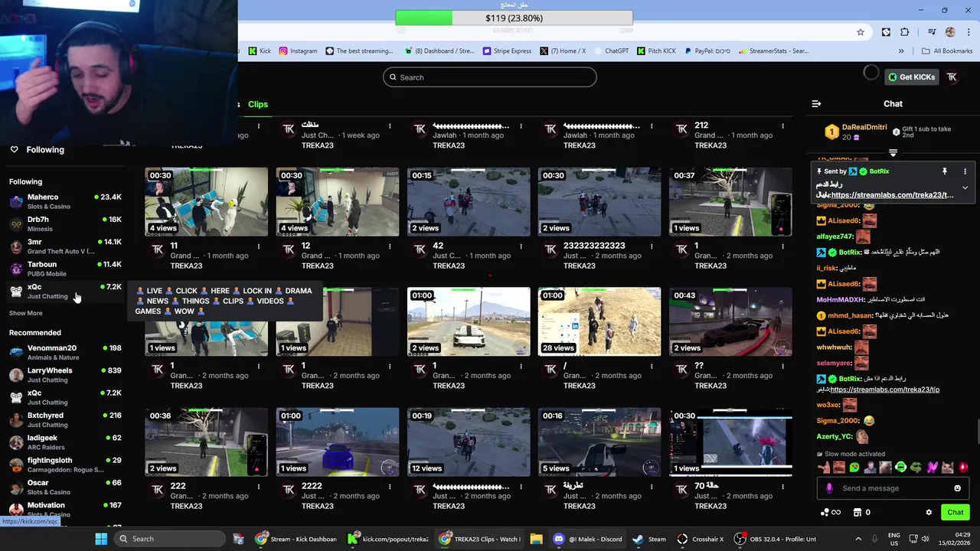Open Discord from taskbar
The image size is (980, 551).
(588, 539)
